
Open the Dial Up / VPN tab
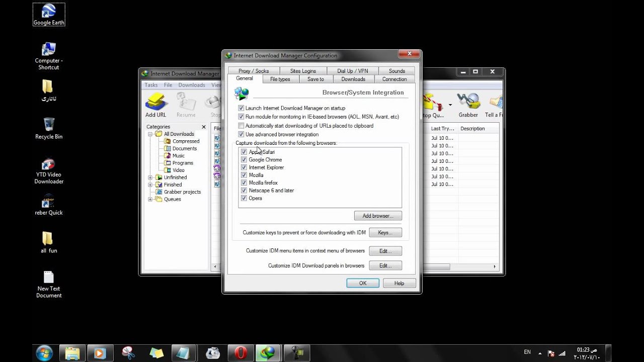pyautogui.click(x=353, y=71)
